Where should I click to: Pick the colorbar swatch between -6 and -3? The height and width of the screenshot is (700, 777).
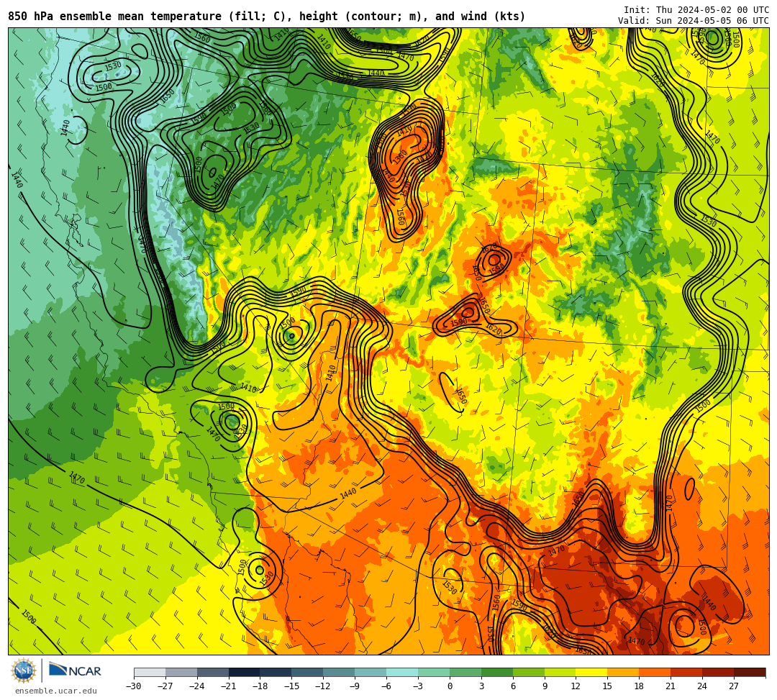(402, 672)
